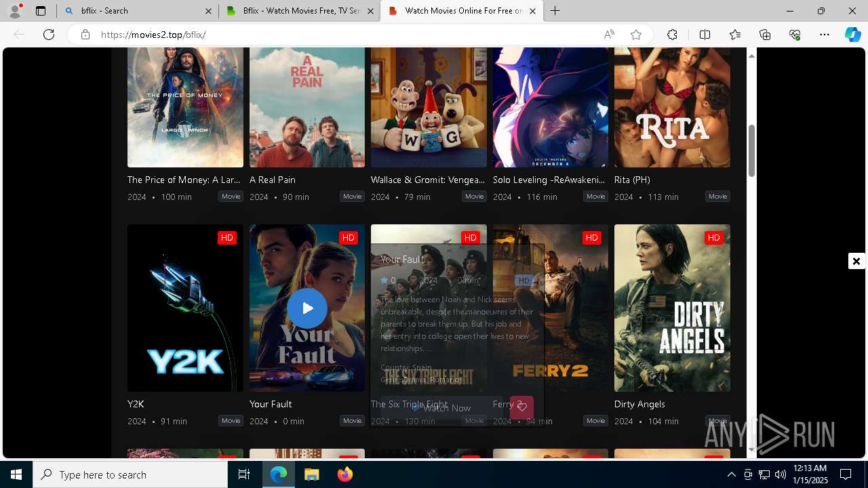Click HD badge on Dirty Angels poster
This screenshot has height=488, width=868.
click(x=713, y=238)
